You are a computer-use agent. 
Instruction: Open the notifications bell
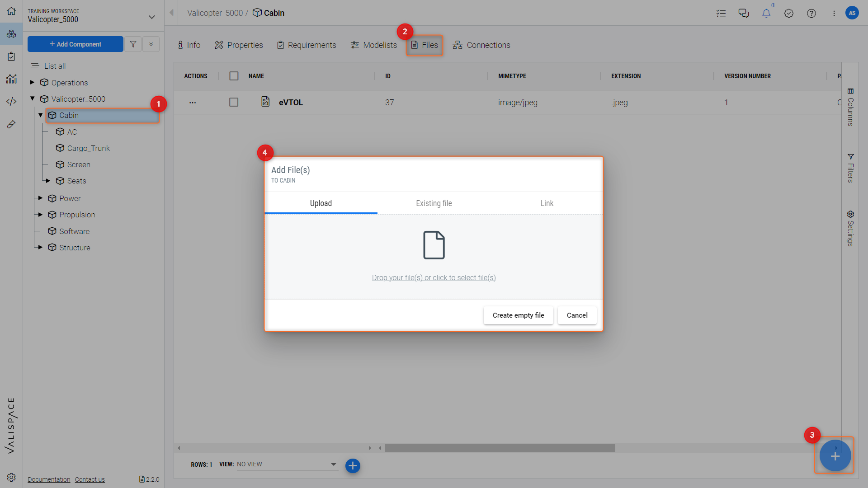point(766,13)
